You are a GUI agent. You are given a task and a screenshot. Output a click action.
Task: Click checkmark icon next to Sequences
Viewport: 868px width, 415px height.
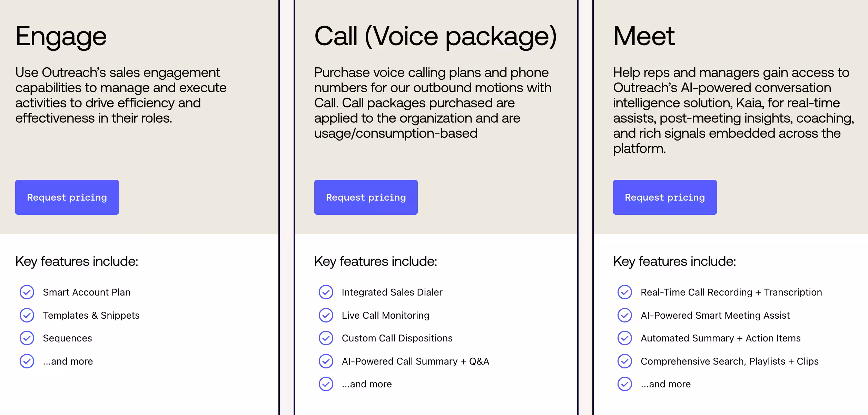click(27, 338)
